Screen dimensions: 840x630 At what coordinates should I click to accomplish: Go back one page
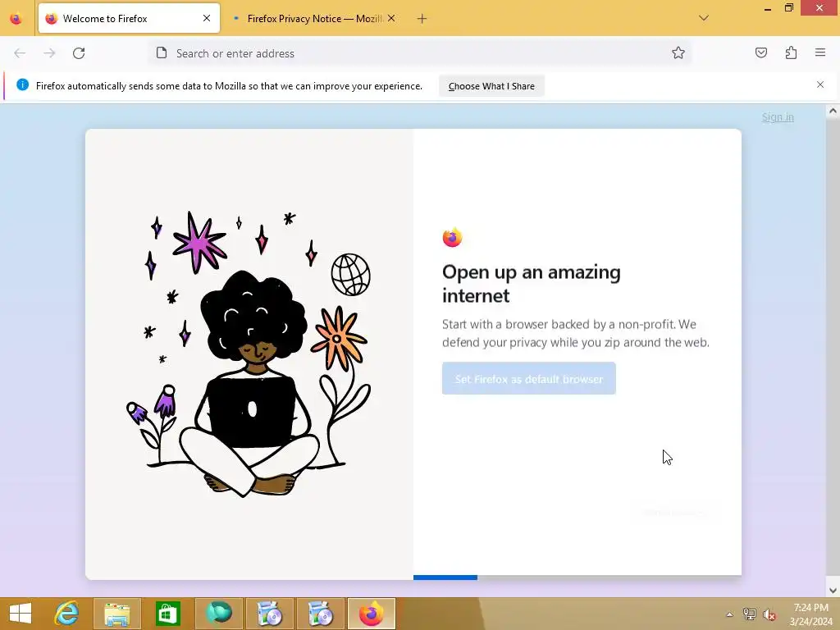[x=20, y=53]
